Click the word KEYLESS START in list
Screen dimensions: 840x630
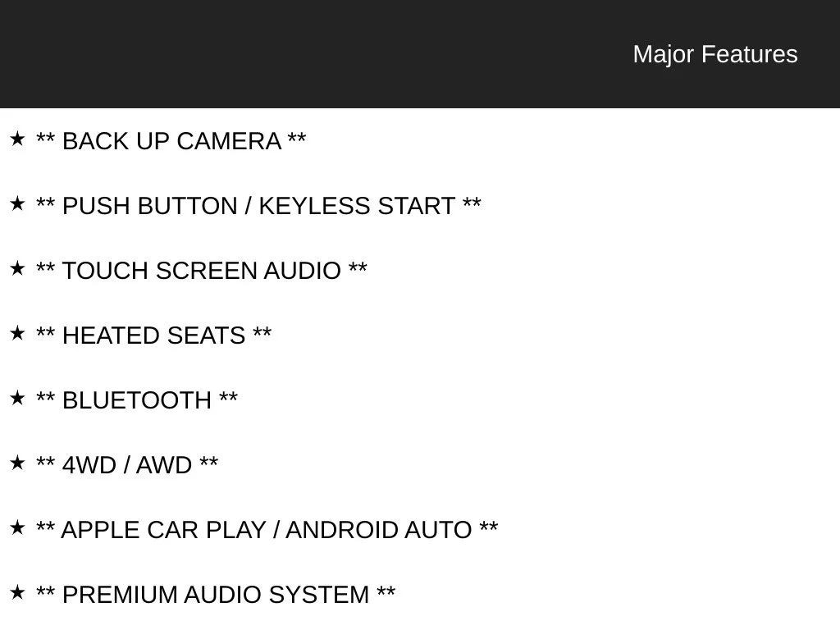pos(358,206)
